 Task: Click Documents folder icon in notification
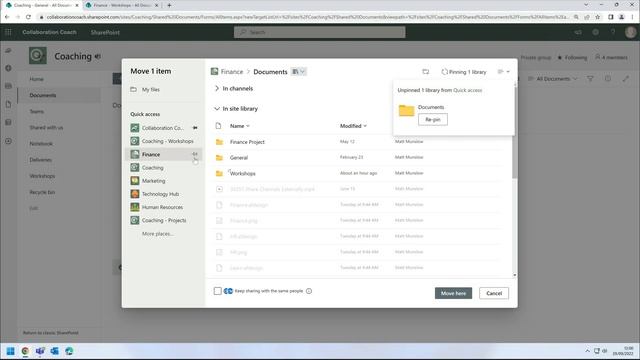tap(406, 111)
